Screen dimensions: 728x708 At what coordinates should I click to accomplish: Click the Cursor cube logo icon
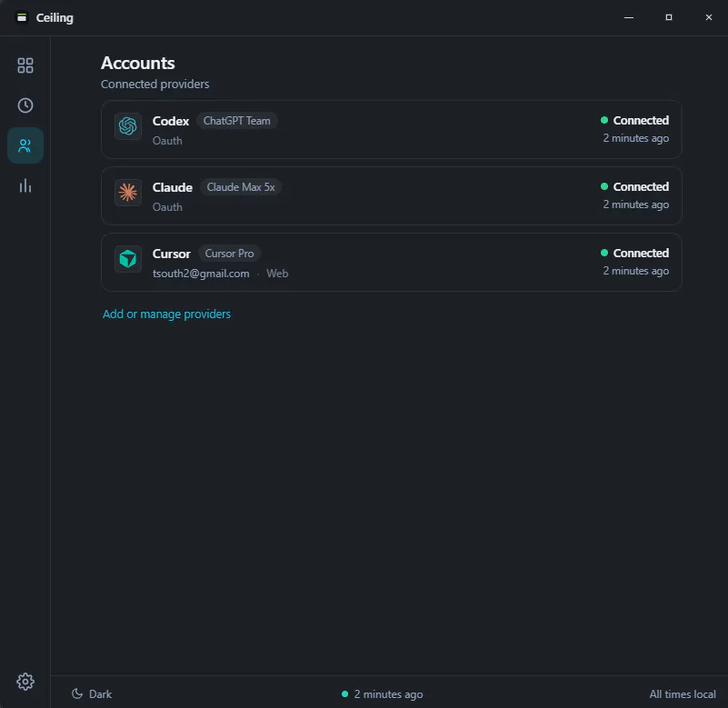[128, 259]
